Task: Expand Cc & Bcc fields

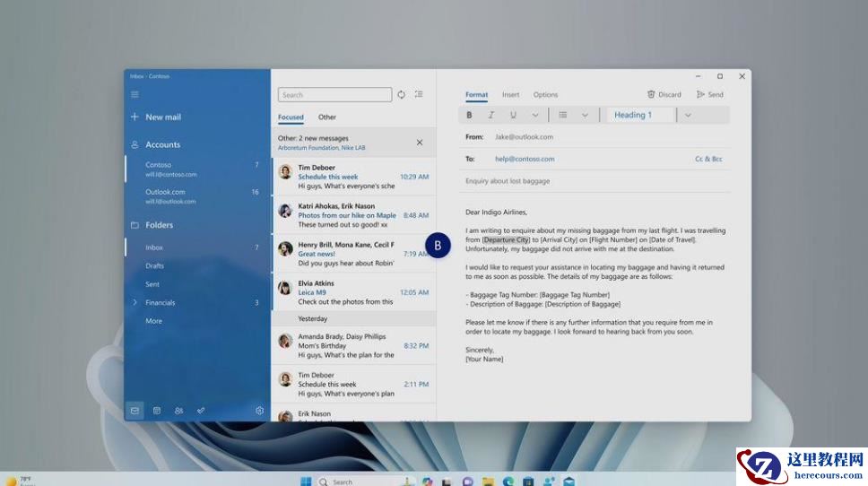Action: (x=708, y=159)
